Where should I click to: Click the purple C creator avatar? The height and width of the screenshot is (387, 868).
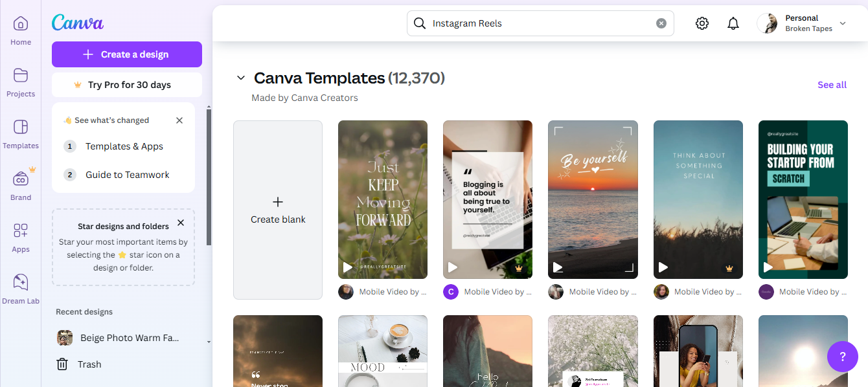pos(451,292)
